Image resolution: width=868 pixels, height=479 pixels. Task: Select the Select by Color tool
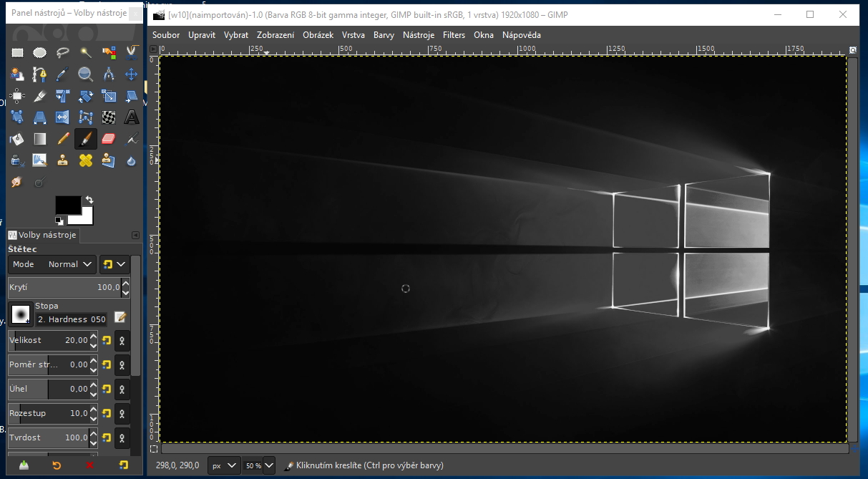pos(109,52)
